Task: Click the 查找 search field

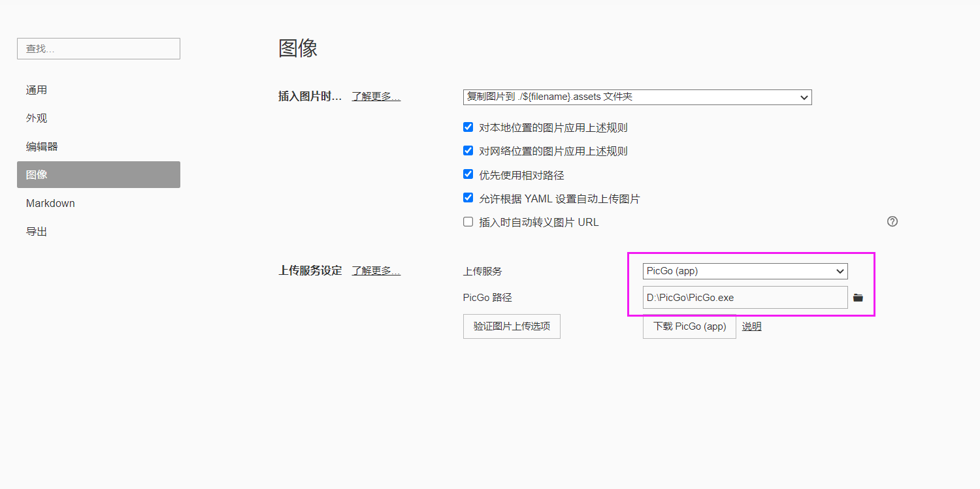Action: tap(98, 48)
